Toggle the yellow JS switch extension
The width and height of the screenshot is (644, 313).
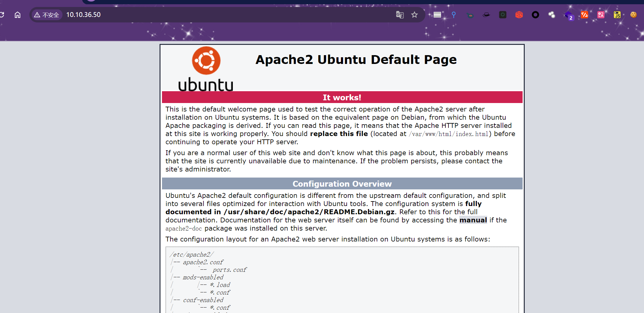[x=617, y=15]
